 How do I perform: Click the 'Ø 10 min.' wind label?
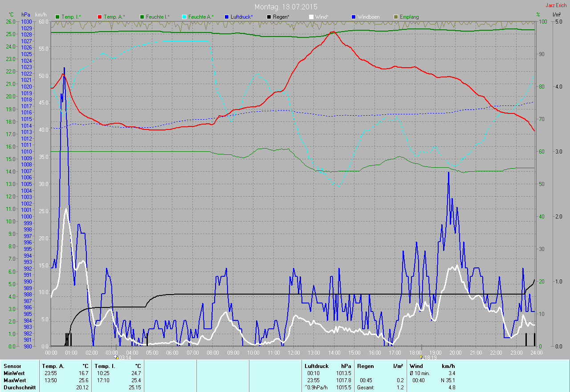[419, 373]
